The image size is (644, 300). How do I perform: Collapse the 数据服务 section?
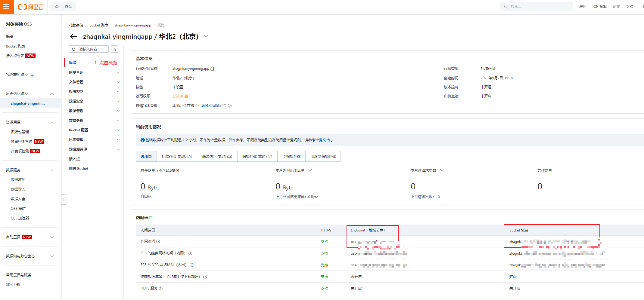(52, 170)
